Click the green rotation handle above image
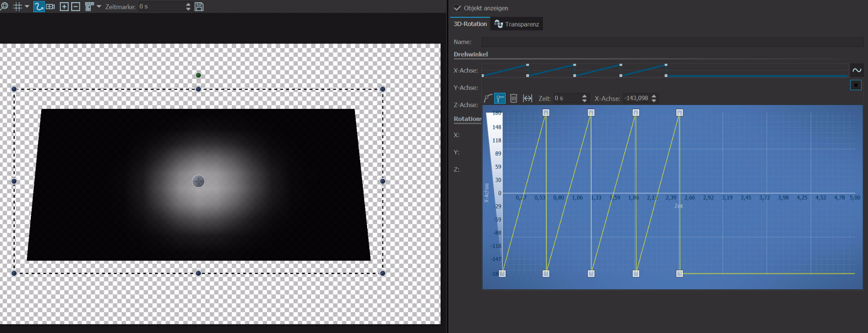 [198, 75]
